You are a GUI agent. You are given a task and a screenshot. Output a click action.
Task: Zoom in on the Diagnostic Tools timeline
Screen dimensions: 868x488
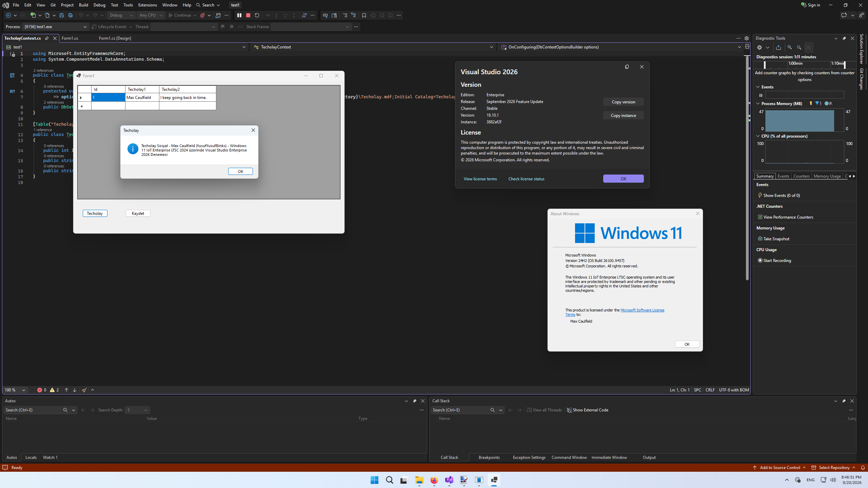point(790,47)
